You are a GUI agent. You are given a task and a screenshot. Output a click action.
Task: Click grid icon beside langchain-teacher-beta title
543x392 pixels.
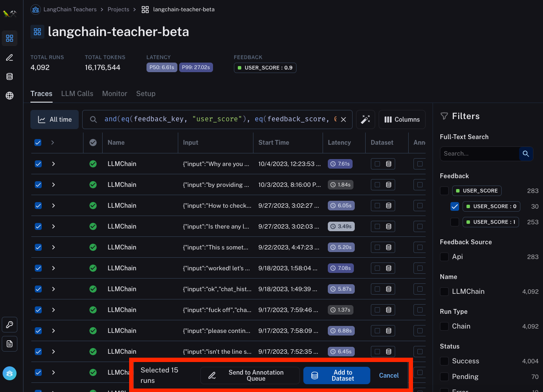click(x=37, y=32)
